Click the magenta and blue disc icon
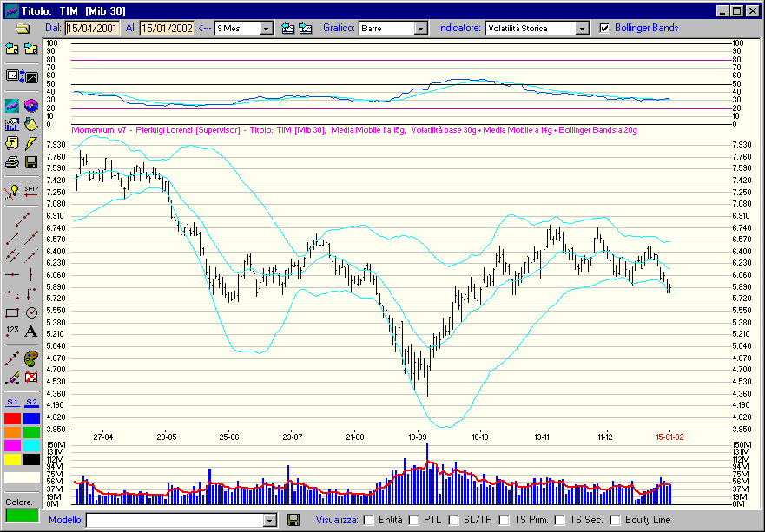Screen dimensions: 765x532 tap(31, 105)
